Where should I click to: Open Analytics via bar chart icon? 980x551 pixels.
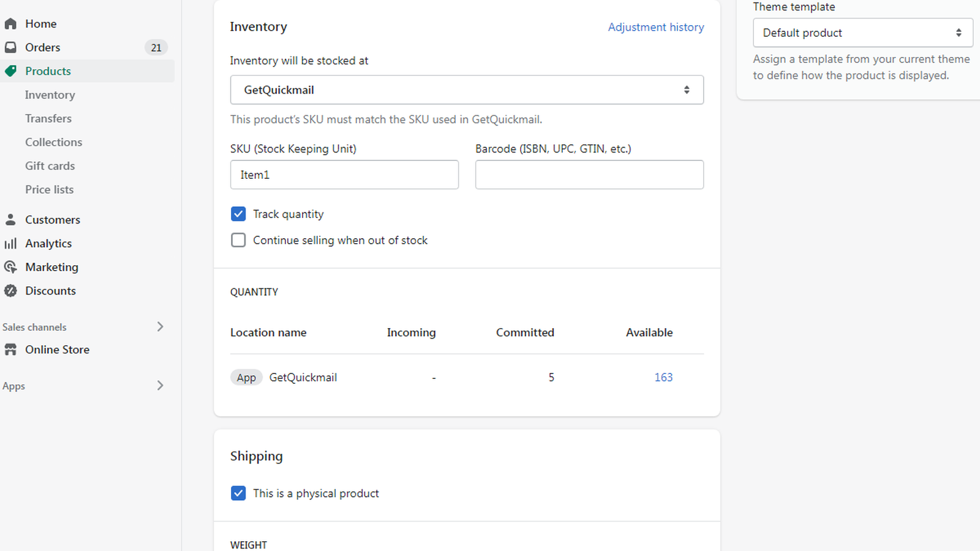(10, 244)
